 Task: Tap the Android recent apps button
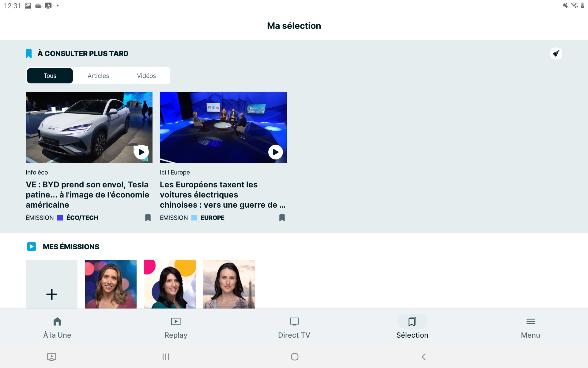coord(166,357)
